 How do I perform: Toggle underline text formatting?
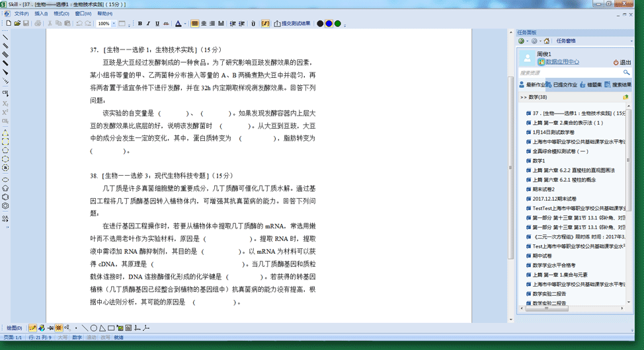click(157, 24)
